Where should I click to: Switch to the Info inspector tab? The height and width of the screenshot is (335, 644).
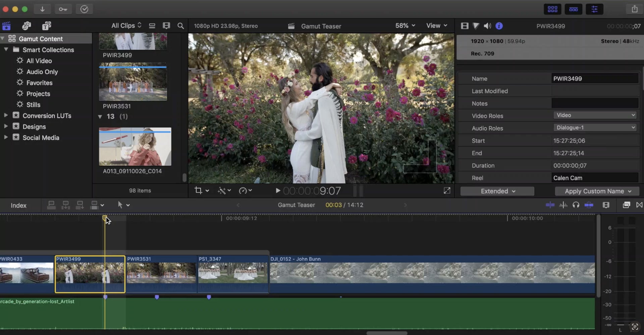(499, 26)
